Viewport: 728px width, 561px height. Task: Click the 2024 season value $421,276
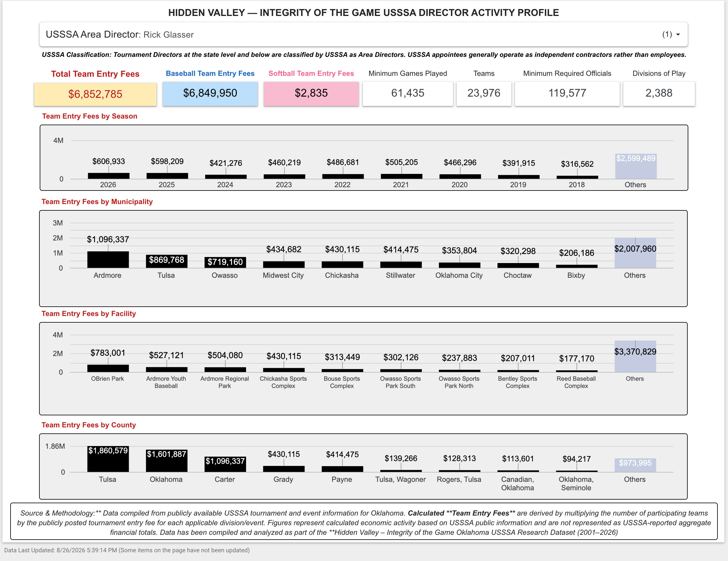tap(226, 163)
